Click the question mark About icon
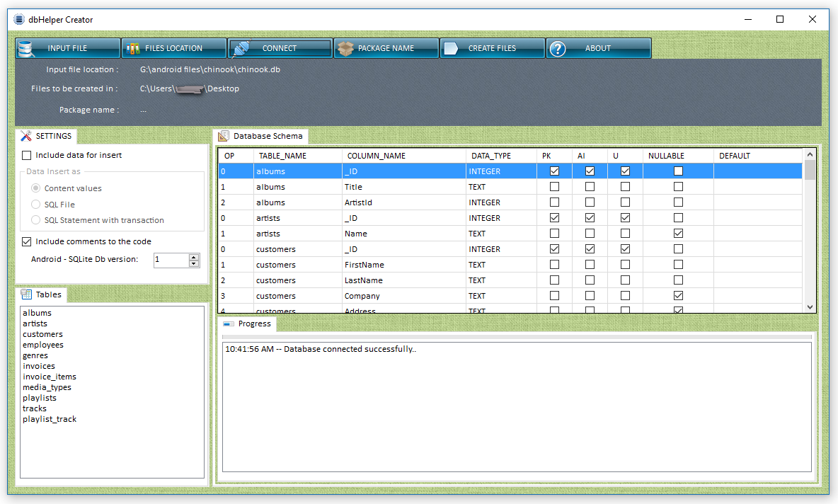Viewport: 838px width, 504px height. (x=558, y=49)
